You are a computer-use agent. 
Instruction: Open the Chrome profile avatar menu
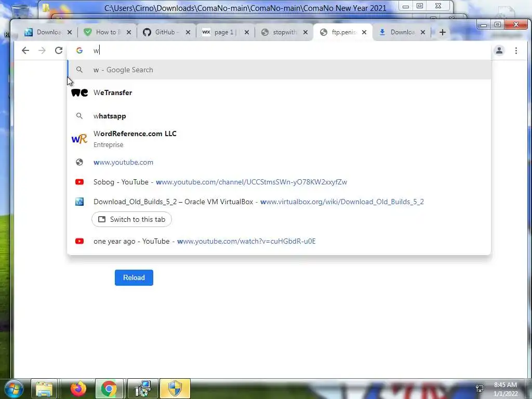pyautogui.click(x=499, y=50)
